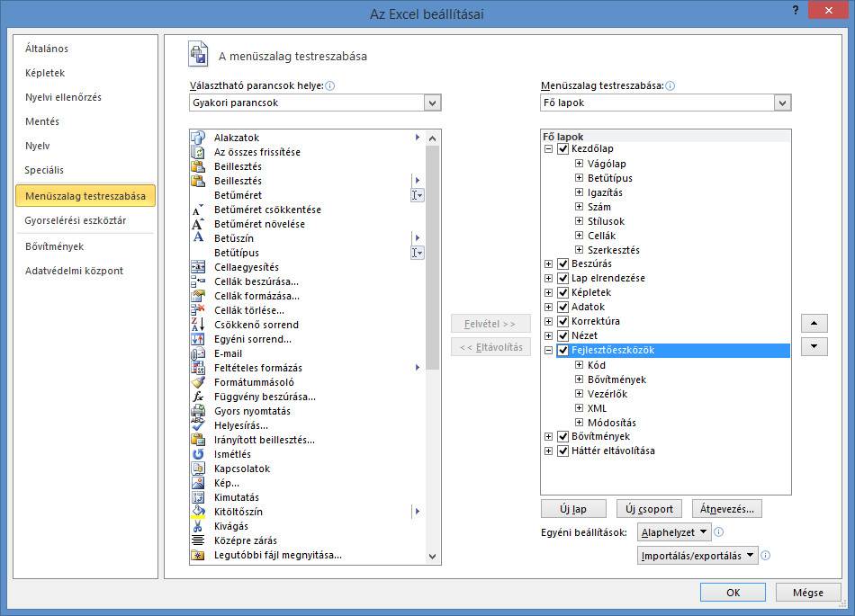Screen dimensions: 855x616
Task: Click the dialog help question mark
Action: point(796,11)
